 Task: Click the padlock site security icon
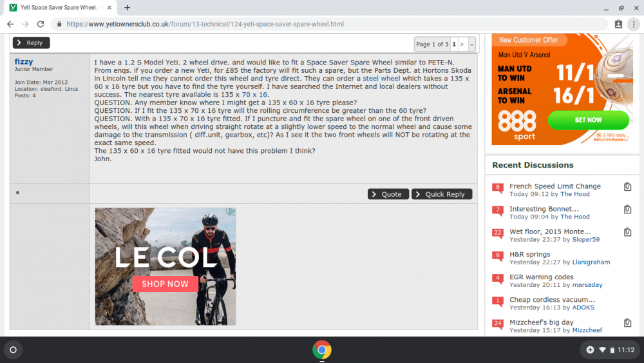[x=59, y=25]
